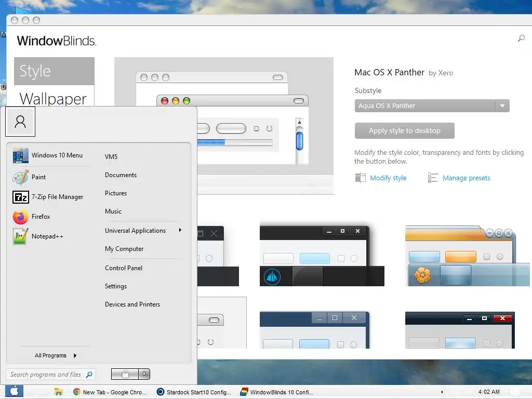Open My Computer entry

124,249
